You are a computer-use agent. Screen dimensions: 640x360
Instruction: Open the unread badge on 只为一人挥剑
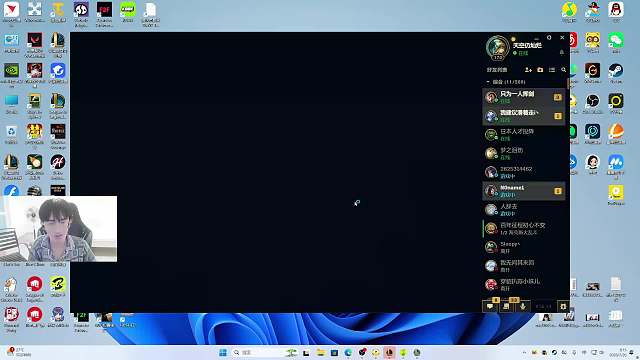pos(558,97)
